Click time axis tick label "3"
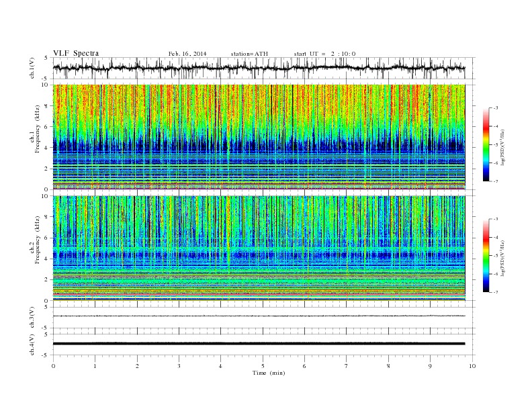The image size is (532, 411). (179, 366)
